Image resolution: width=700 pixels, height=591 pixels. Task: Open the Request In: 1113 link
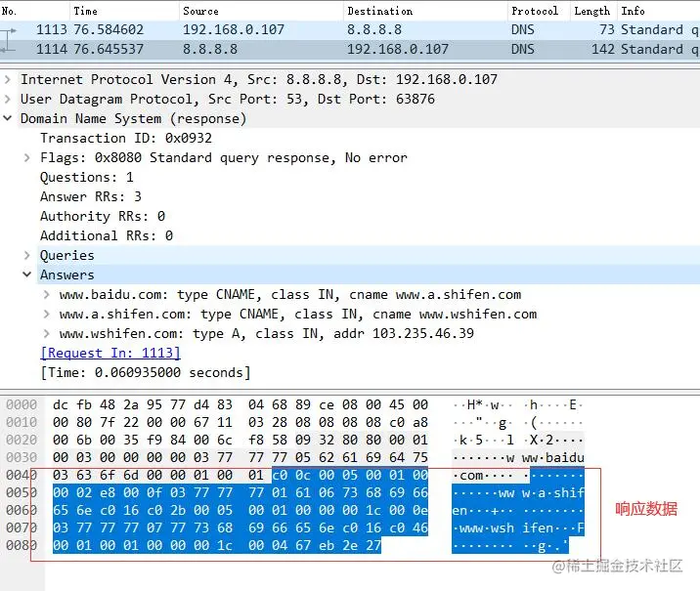(x=110, y=354)
